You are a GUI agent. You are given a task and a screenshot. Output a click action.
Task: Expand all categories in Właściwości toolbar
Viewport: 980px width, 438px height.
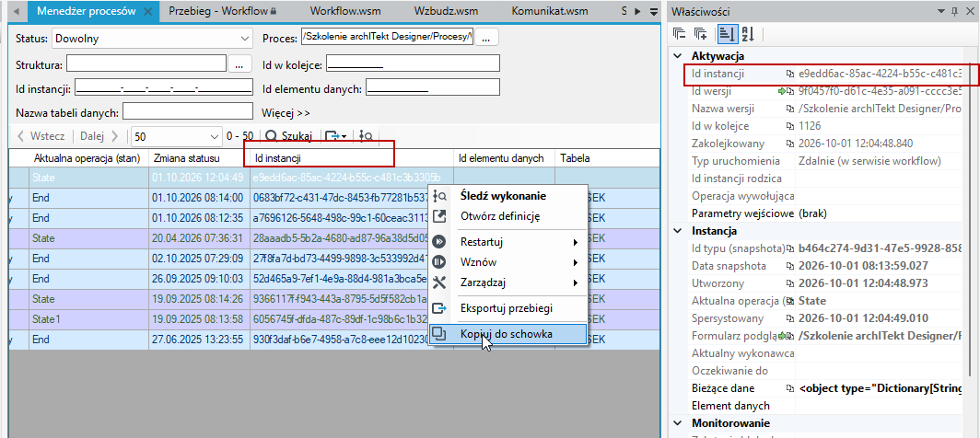click(701, 34)
